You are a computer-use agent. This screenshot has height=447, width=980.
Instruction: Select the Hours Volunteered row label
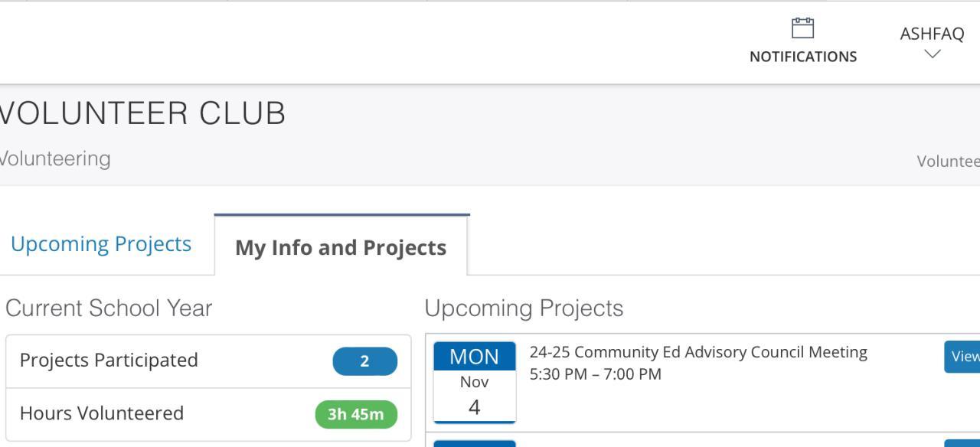coord(102,413)
